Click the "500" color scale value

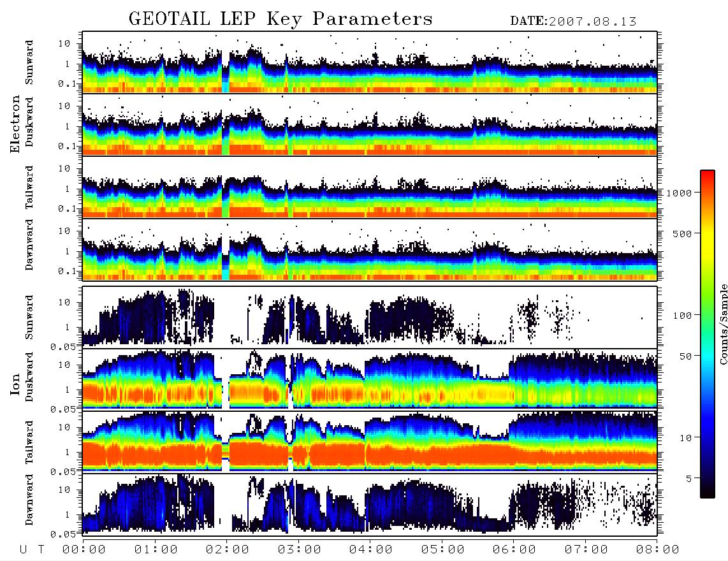coord(682,233)
